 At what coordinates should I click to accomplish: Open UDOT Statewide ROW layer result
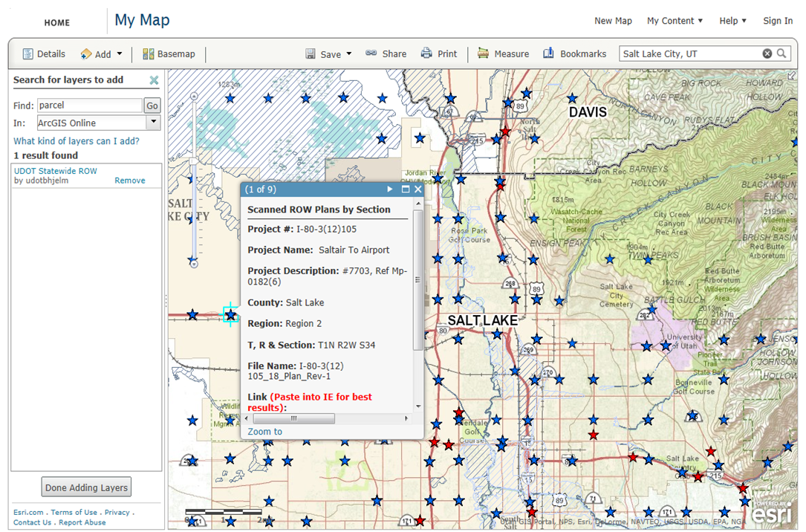click(56, 171)
